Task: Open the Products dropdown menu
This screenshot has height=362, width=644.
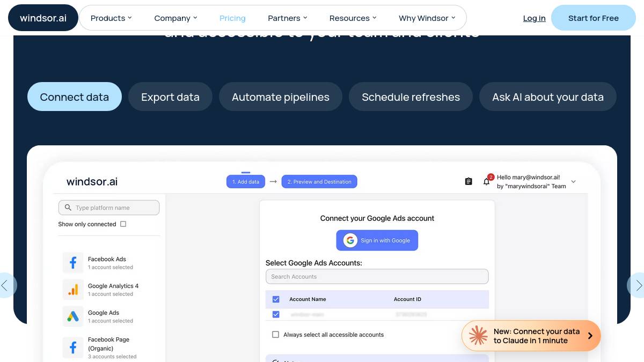Action: point(111,18)
